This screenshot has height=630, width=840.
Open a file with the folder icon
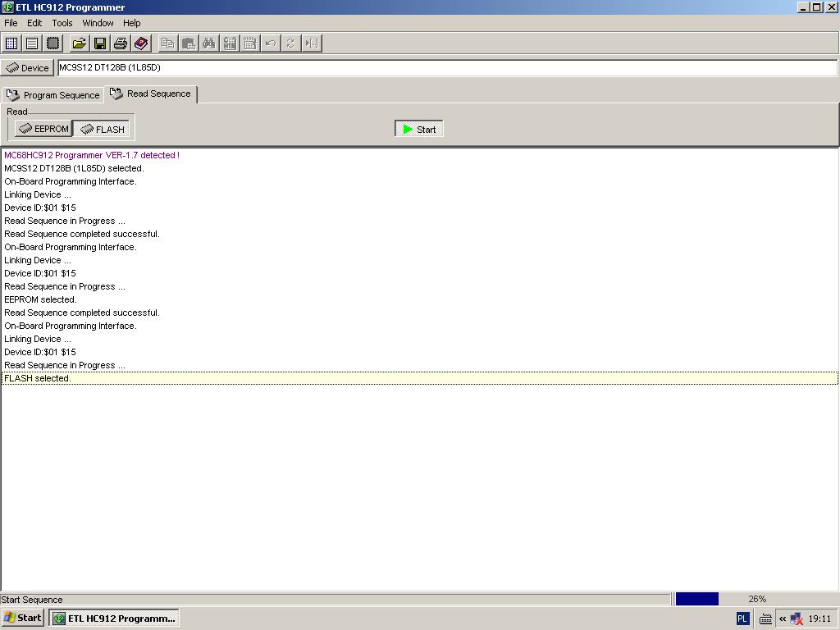click(x=80, y=43)
